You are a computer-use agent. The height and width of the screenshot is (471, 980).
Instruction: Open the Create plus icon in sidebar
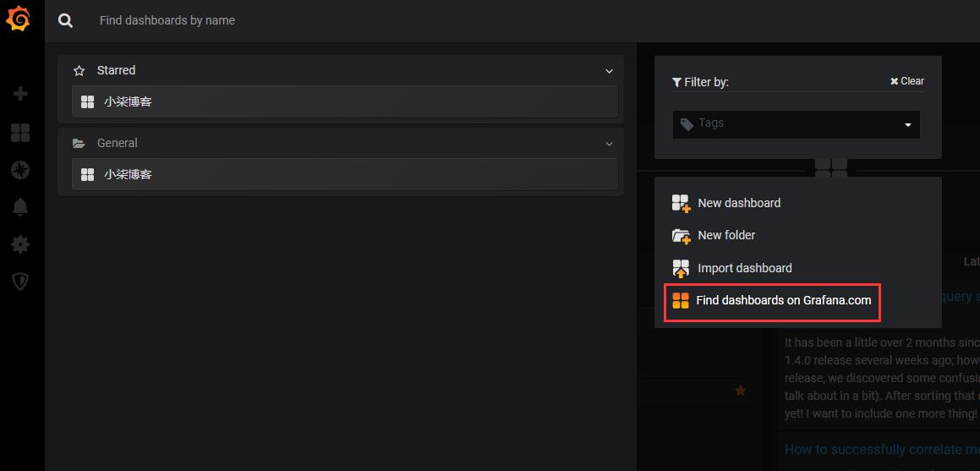(x=20, y=95)
